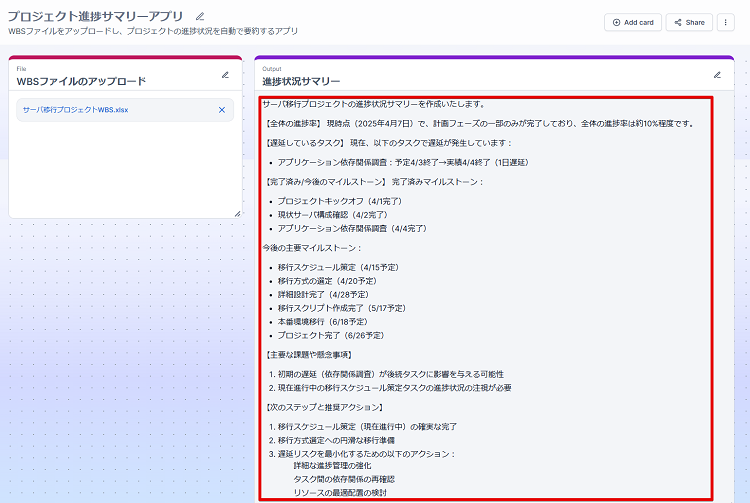This screenshot has height=503, width=750.
Task: Click the bullet 移行方式の選定（4/20予定）
Action: 327,281
